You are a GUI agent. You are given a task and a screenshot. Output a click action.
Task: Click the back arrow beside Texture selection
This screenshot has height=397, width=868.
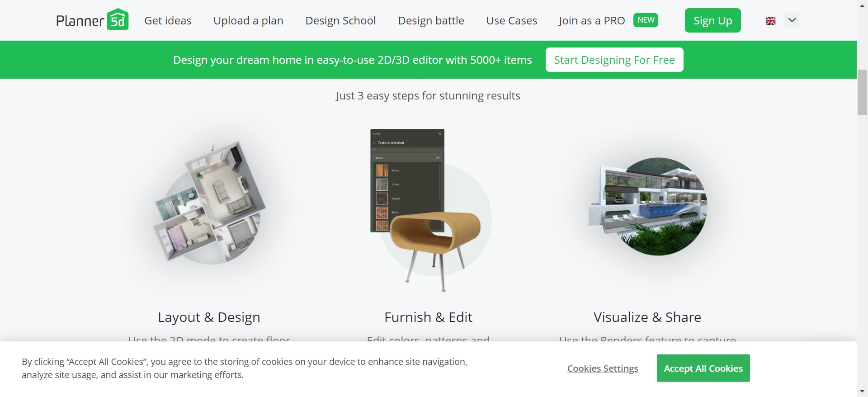(x=374, y=143)
